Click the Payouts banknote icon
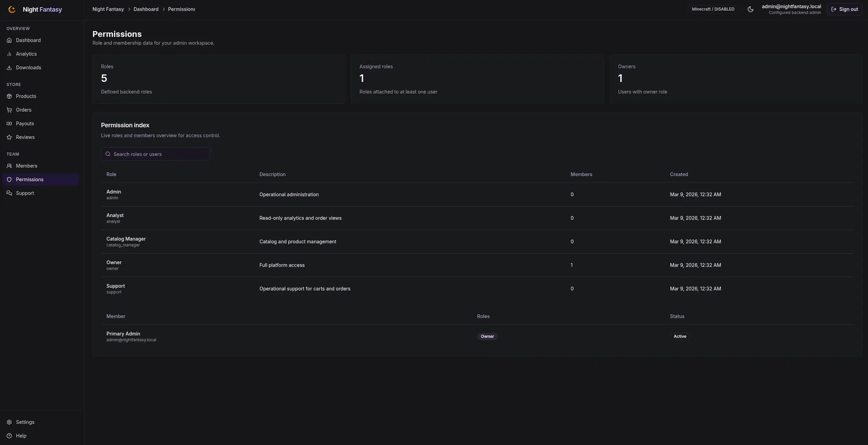This screenshot has height=445, width=868. [x=9, y=124]
